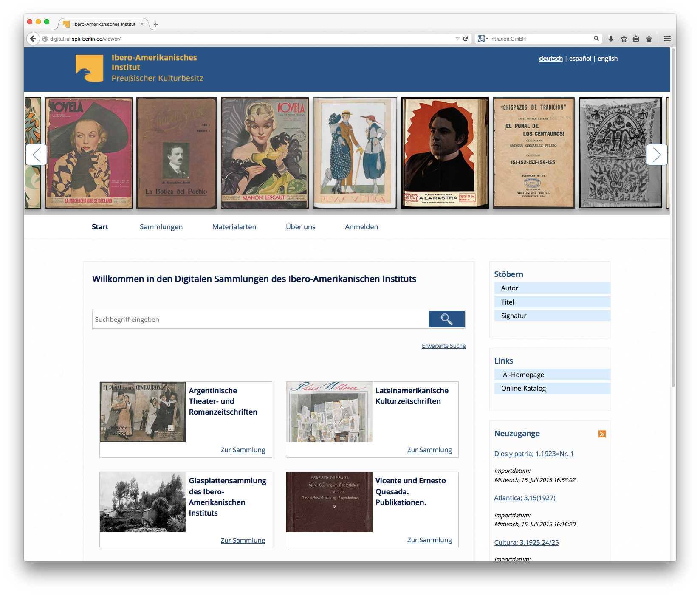The image size is (700, 595).
Task: Click the magnifier in the browser search box
Action: (596, 39)
